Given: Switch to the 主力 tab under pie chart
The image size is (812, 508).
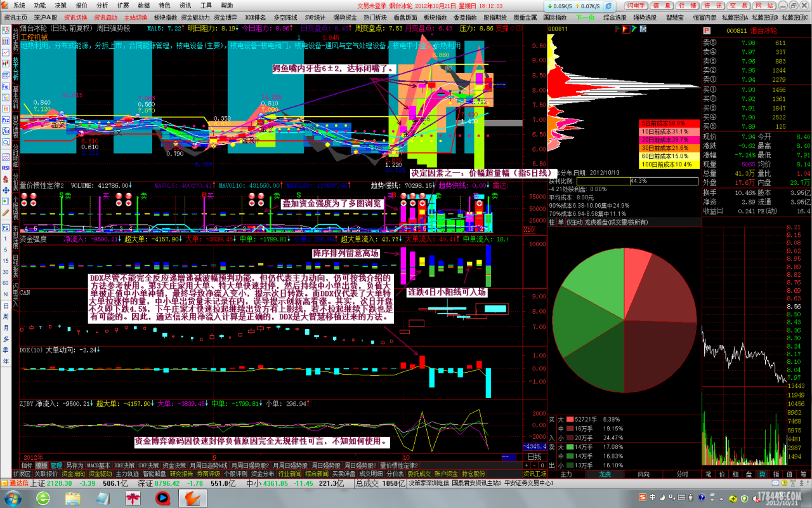Looking at the screenshot, I should pyautogui.click(x=566, y=474).
